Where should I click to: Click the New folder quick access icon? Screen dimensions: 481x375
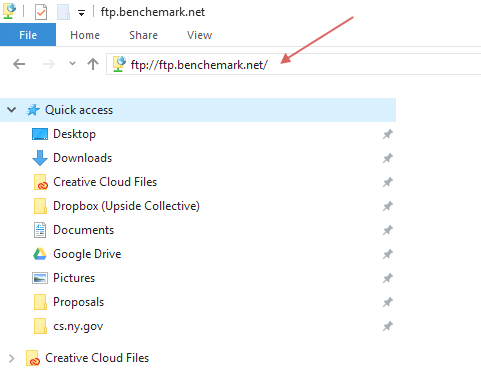point(63,12)
